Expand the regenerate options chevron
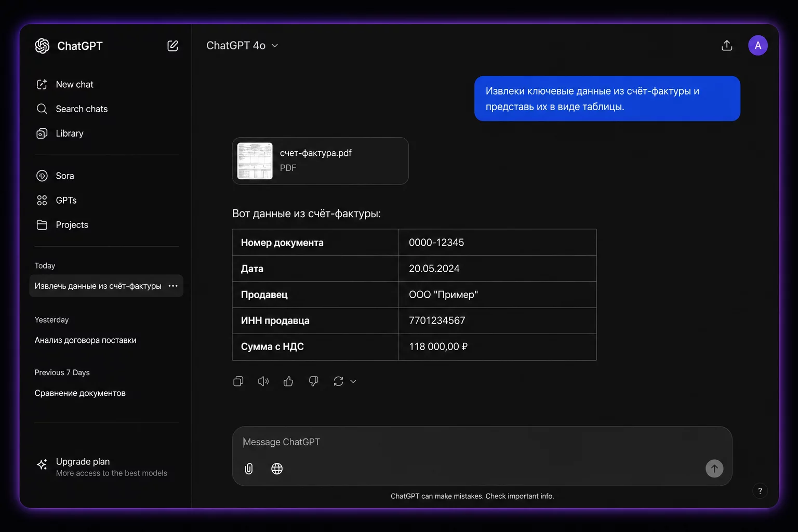 tap(353, 381)
